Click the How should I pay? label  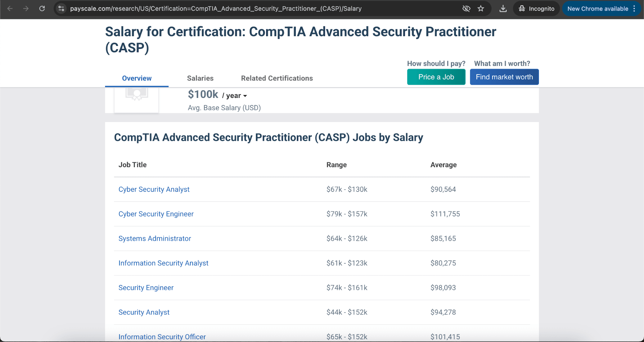coord(436,63)
